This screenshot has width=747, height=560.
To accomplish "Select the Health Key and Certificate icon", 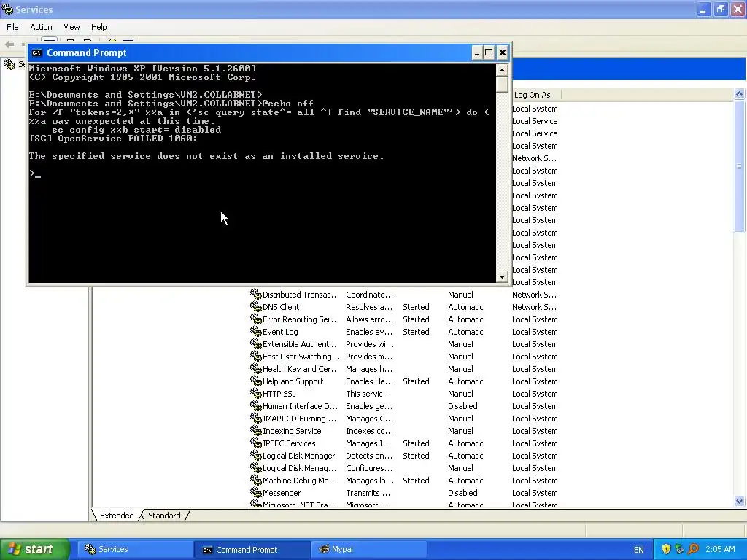I will pos(256,368).
